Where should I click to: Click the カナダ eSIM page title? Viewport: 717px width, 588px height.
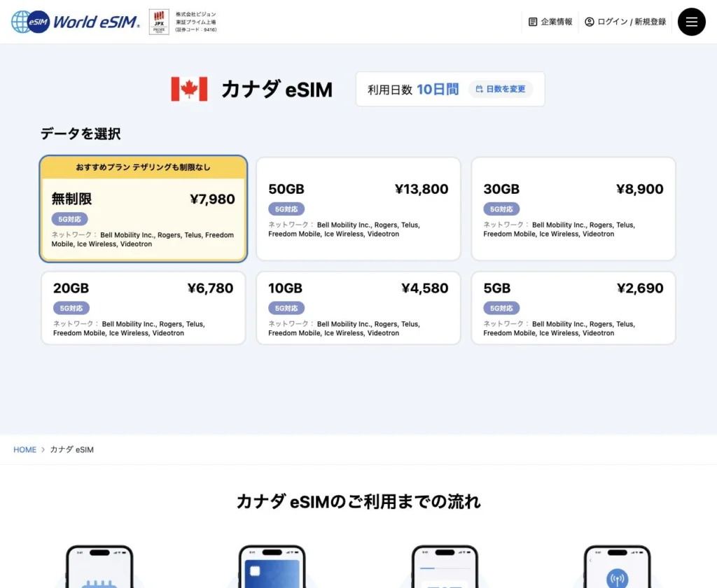(277, 89)
